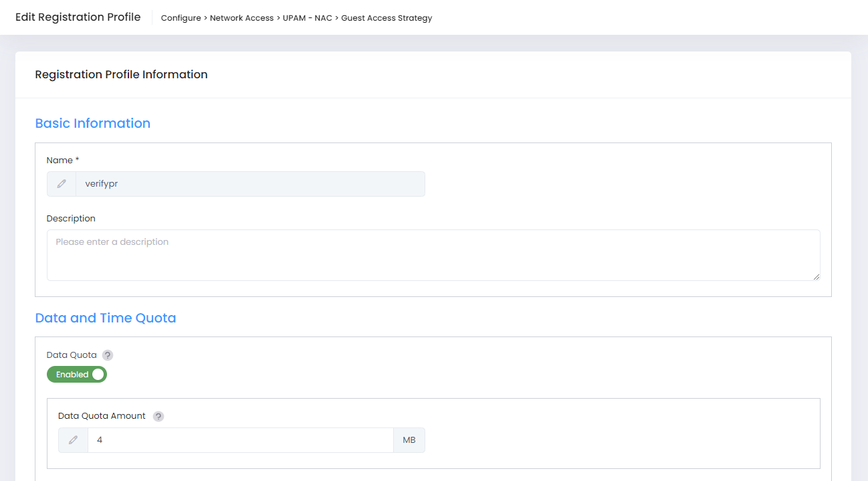Go to Configure in the breadcrumb
868x481 pixels.
tap(181, 18)
